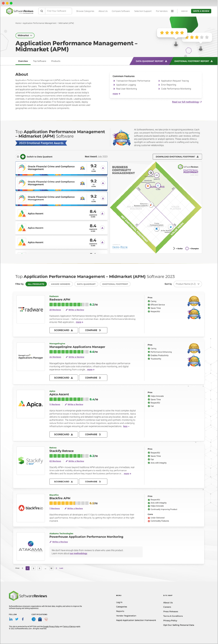
Task: Expand more in Radware APM description
Action: click(79, 322)
